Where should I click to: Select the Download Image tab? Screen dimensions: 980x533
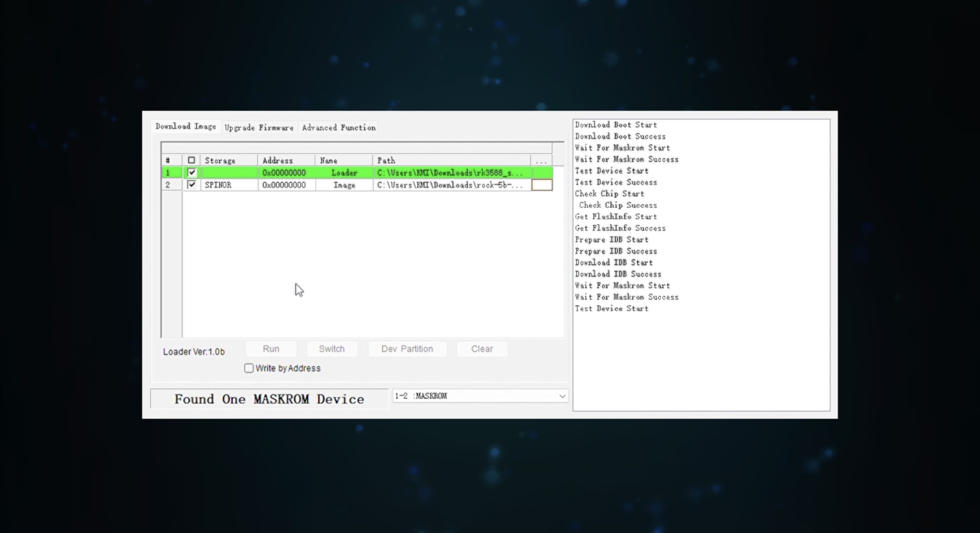pyautogui.click(x=186, y=126)
